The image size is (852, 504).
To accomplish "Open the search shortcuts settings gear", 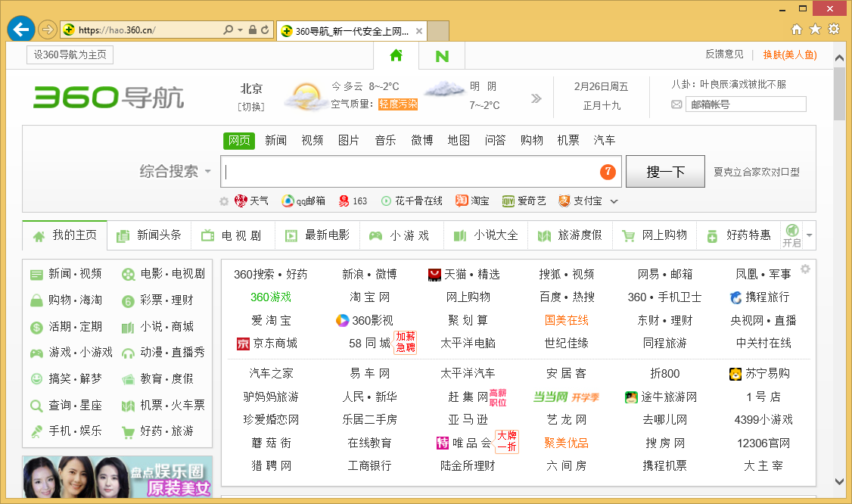I will click(x=224, y=201).
